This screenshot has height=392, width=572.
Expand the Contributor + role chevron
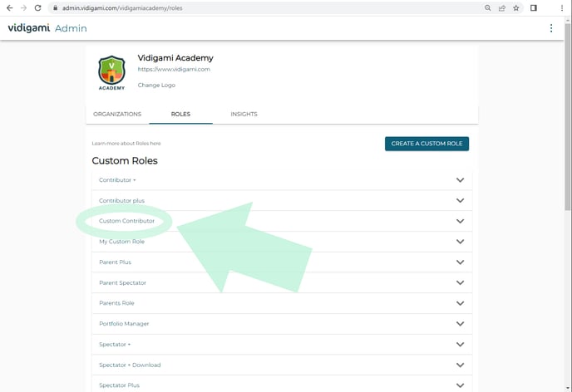460,180
